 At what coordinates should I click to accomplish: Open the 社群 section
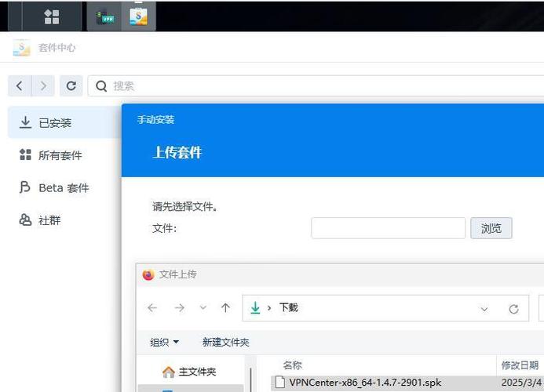(49, 220)
